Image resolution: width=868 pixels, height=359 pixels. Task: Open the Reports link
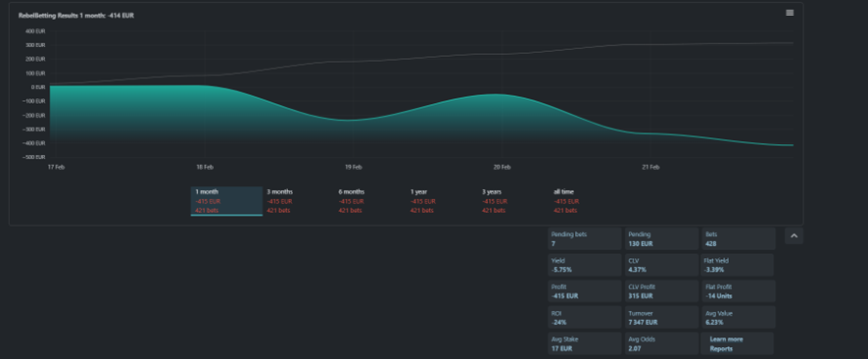coord(721,348)
